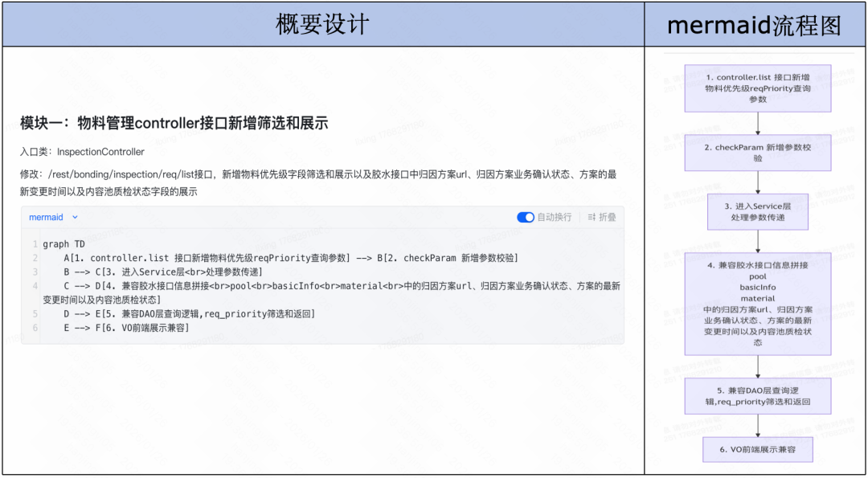Viewport: 868px width, 478px height.
Task: Click node 5 兼容DAO层查询逻辑
Action: point(757,396)
